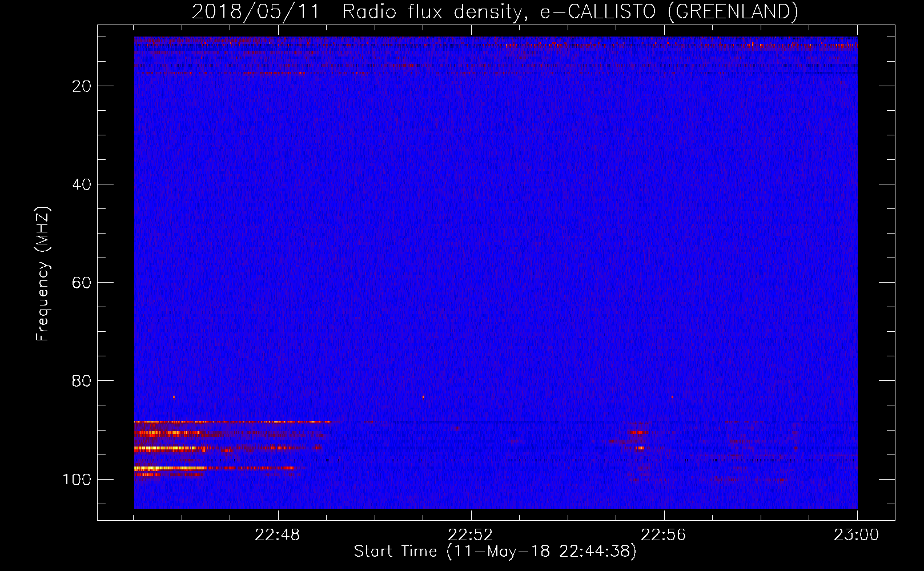Click the frequency tick label '40'
This screenshot has width=924, height=571.
[82, 184]
